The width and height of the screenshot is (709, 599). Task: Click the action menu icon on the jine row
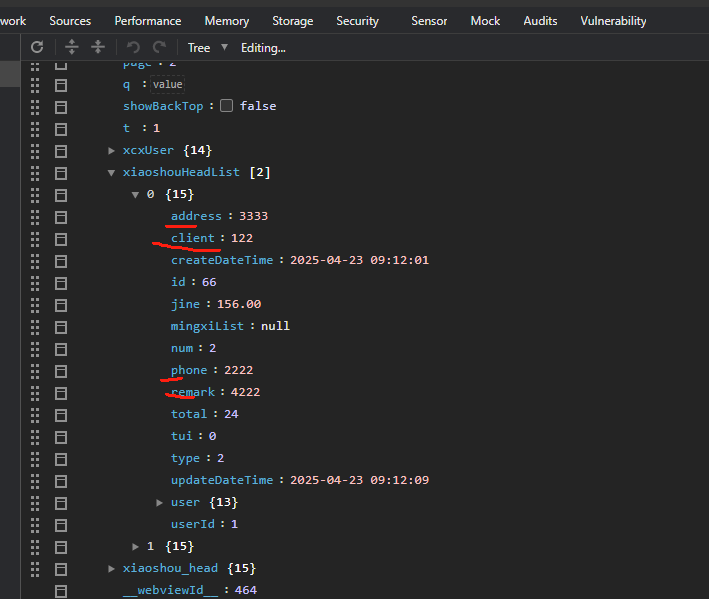(x=61, y=305)
